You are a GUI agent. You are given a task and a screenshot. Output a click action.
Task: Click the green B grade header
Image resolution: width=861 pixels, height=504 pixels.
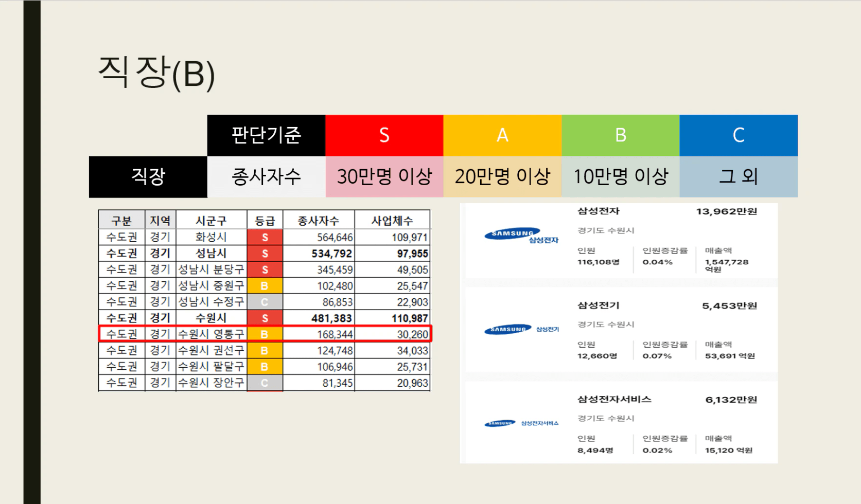621,135
